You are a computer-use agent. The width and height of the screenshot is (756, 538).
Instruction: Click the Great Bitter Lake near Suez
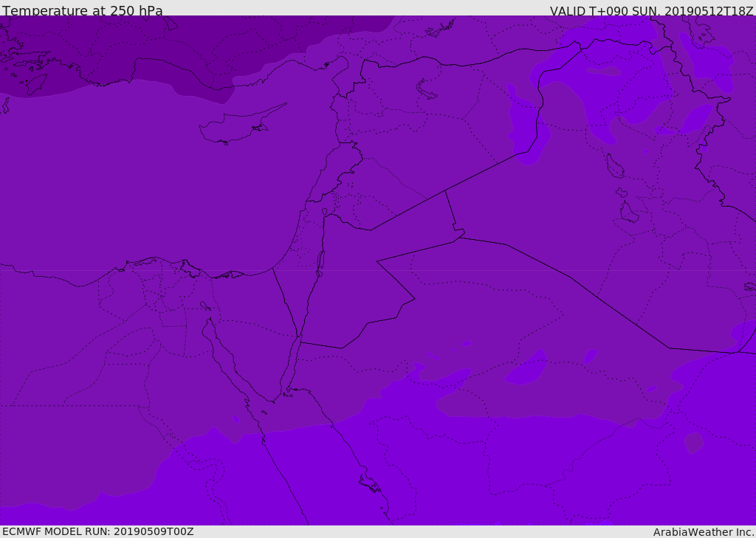pos(205,306)
